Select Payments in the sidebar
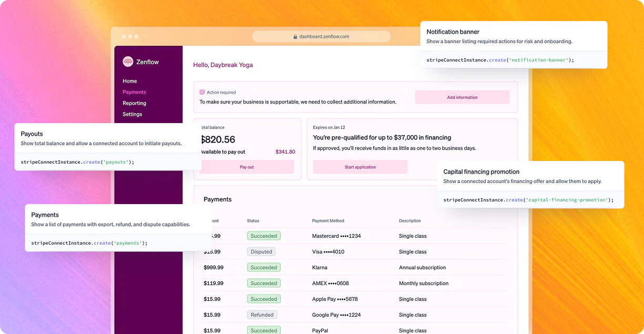 (134, 92)
